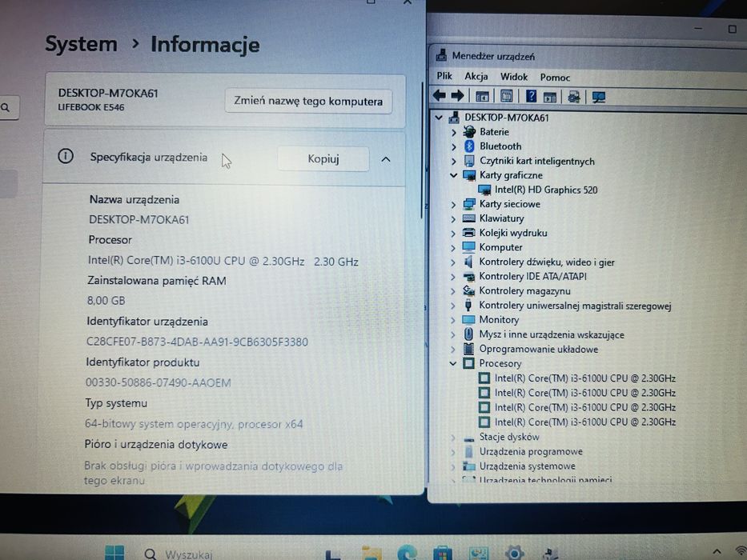Click the blue question mark help icon

click(x=531, y=97)
